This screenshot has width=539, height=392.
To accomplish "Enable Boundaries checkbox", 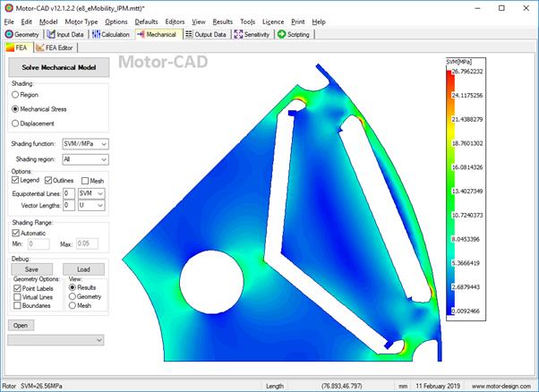I will click(17, 305).
